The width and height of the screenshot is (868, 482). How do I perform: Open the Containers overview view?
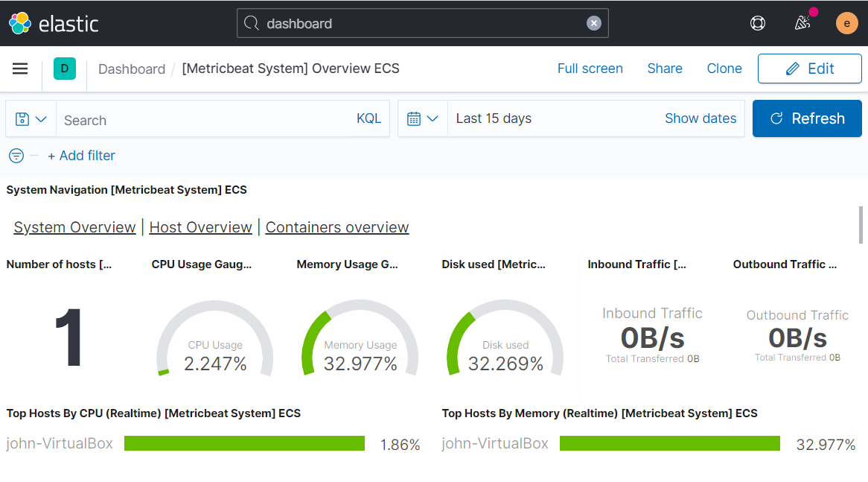point(336,227)
